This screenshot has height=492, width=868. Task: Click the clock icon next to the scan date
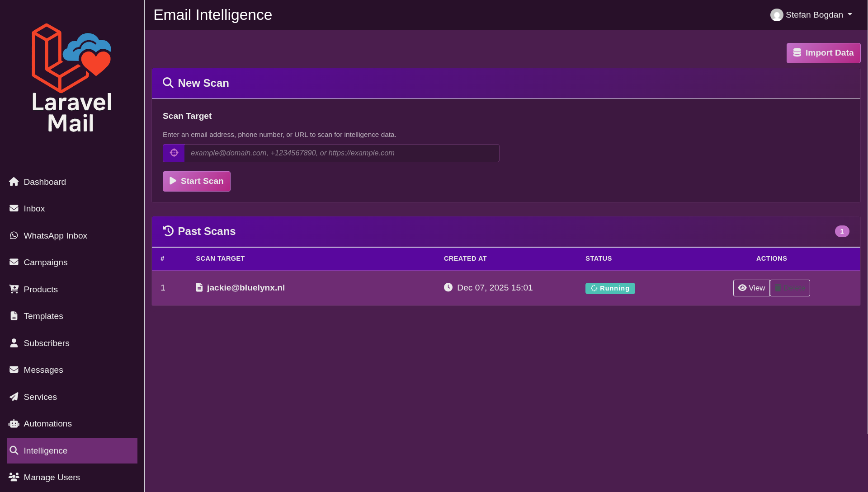click(448, 287)
